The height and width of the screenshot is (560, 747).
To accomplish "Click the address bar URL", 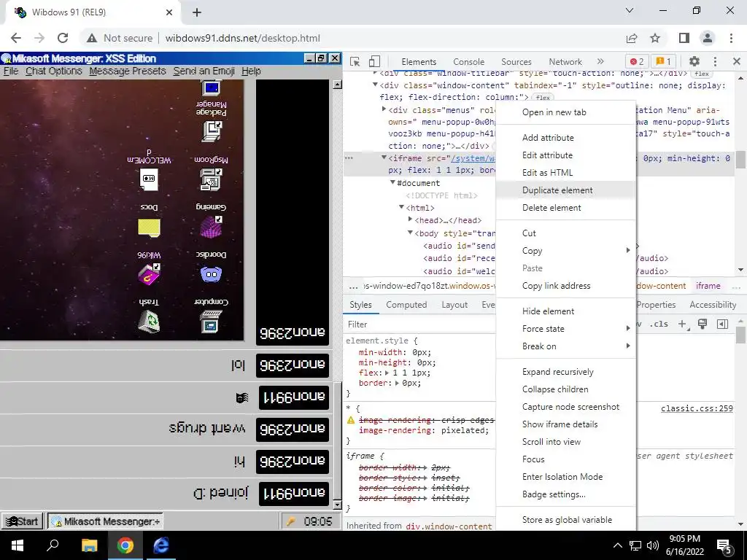I will (242, 38).
